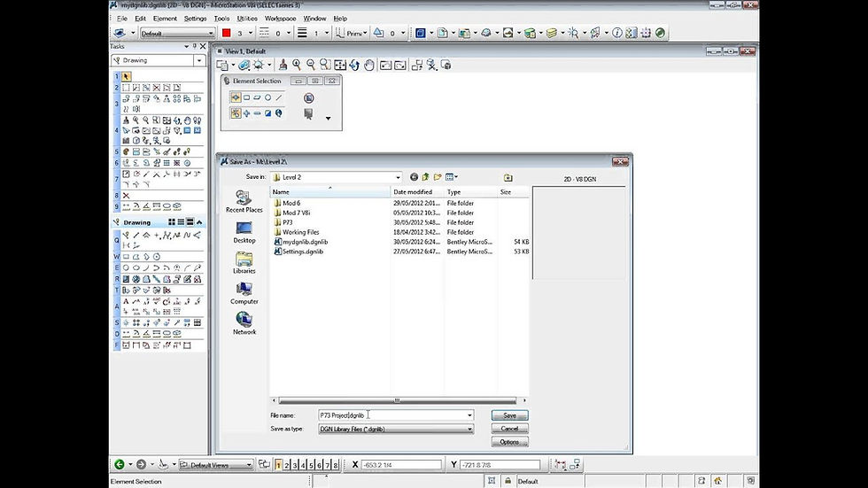868x488 pixels.
Task: Click the lock icon in status bar
Action: [508, 481]
